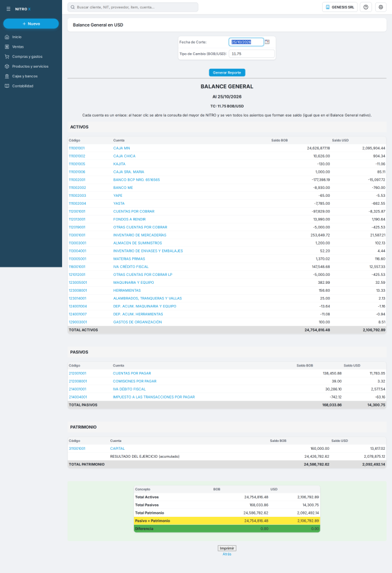Open BANCO BCP NRO. 6516565 link
The height and width of the screenshot is (573, 392).
(136, 180)
